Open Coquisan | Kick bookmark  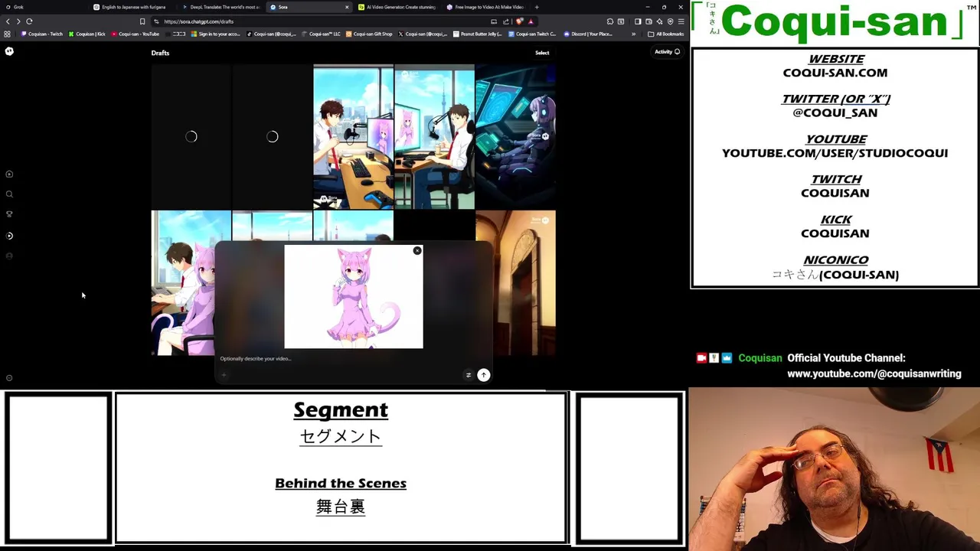click(x=87, y=34)
